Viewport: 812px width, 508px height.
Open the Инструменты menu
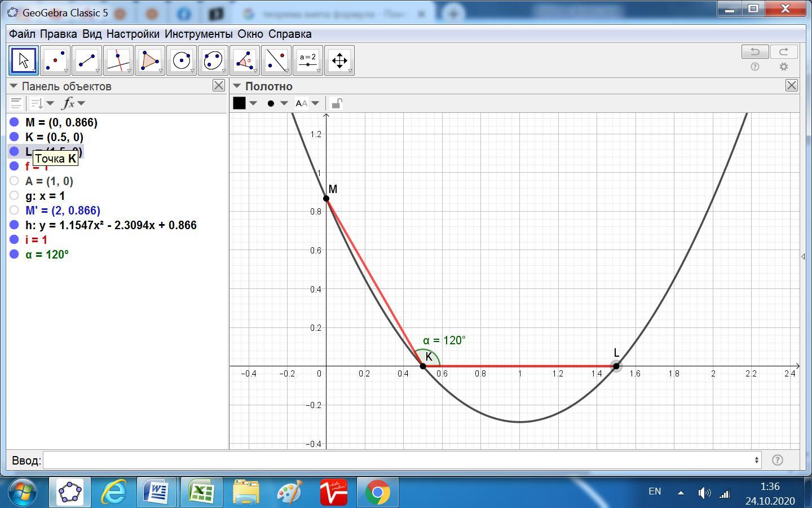(x=198, y=34)
